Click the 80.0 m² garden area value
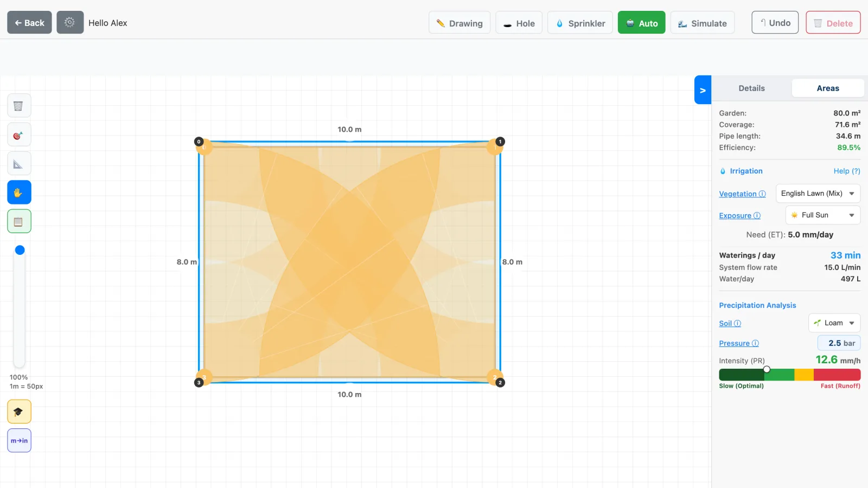 tap(847, 113)
